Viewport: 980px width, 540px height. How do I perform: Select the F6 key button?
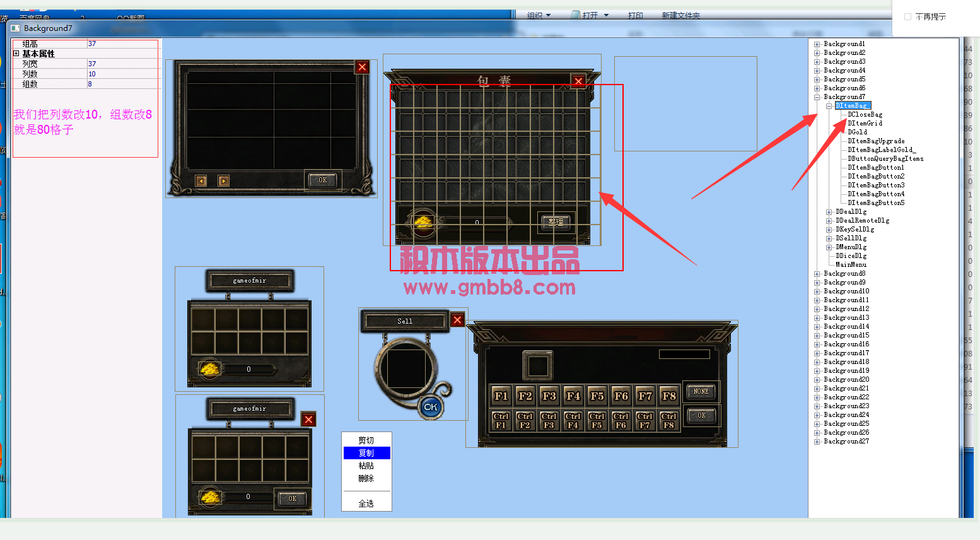(x=621, y=396)
